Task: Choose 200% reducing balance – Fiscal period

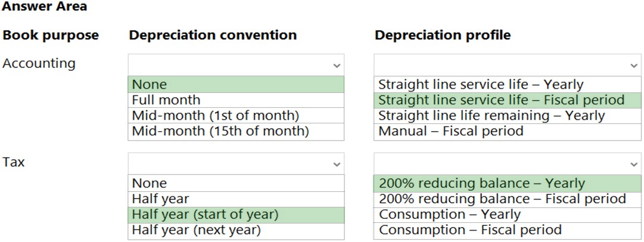Action: pyautogui.click(x=507, y=199)
